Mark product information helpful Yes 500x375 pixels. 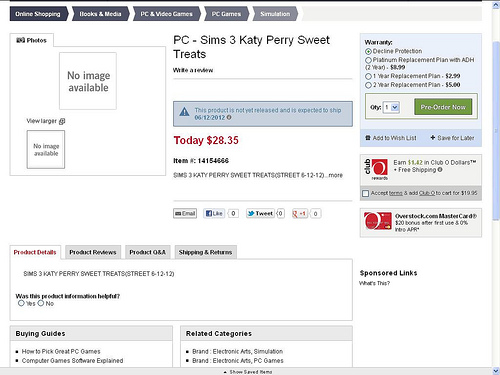tap(21, 303)
